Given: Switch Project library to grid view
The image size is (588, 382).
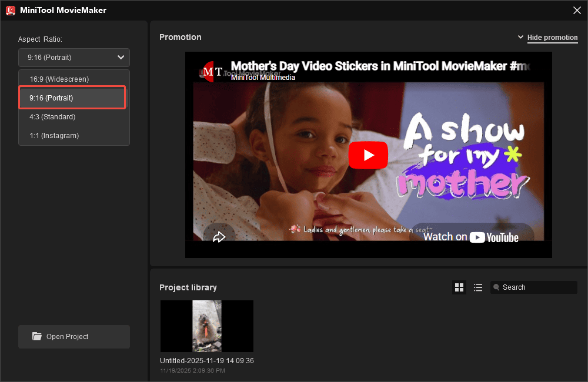Looking at the screenshot, I should click(x=459, y=287).
